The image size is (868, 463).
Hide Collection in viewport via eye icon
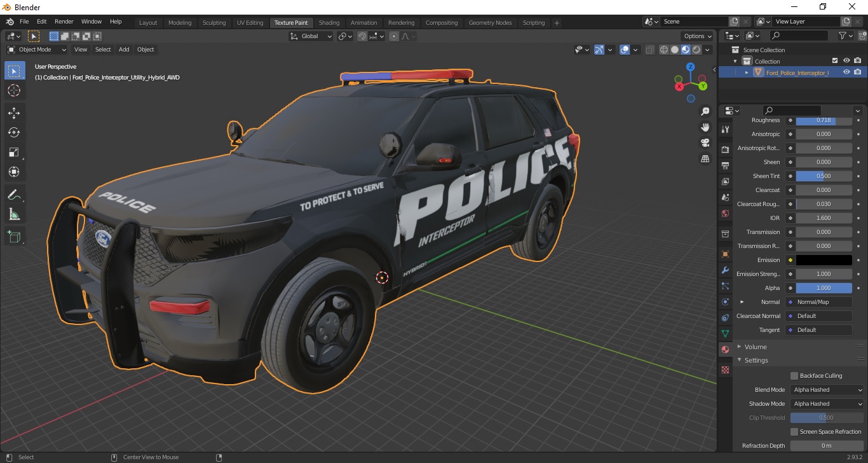tap(846, 61)
